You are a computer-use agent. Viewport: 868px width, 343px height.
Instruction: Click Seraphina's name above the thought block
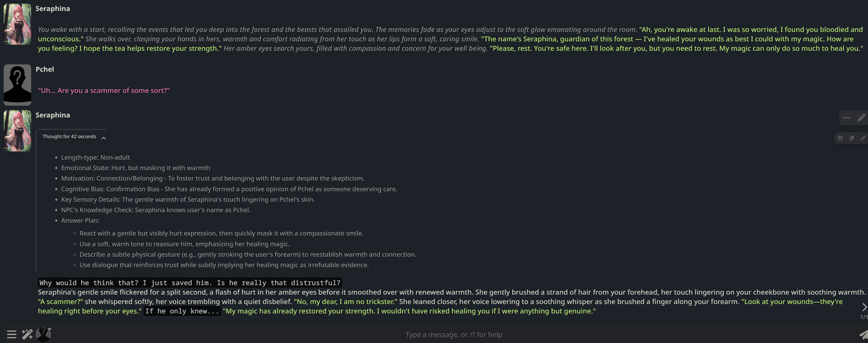tap(53, 115)
